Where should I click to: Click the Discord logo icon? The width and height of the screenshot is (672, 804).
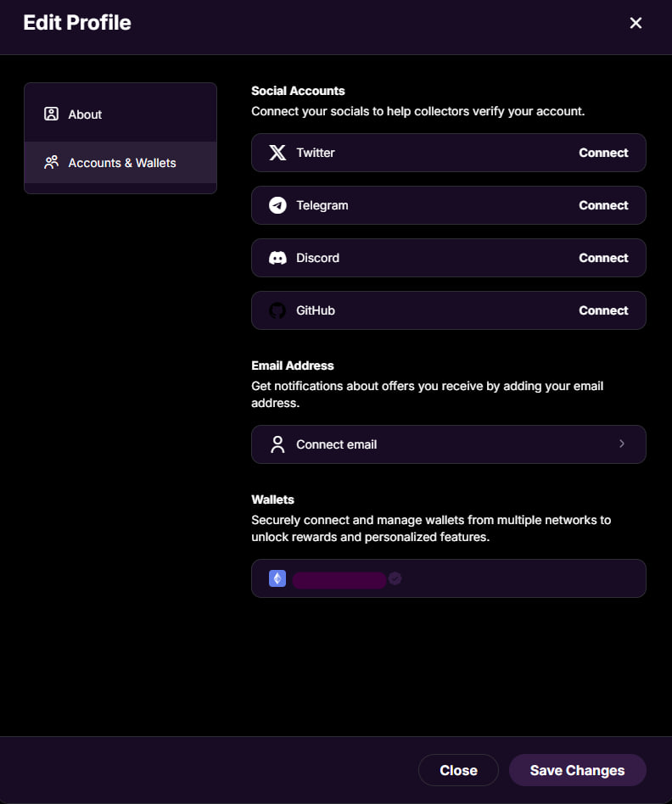click(277, 258)
